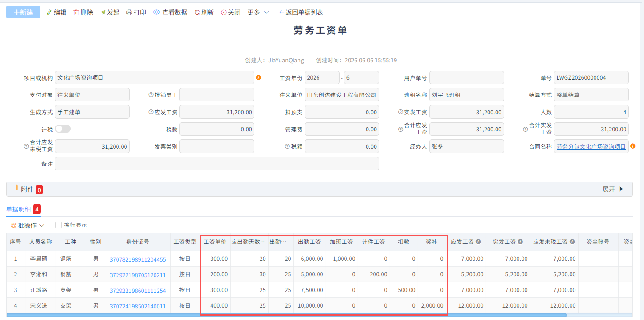The image size is (644, 320).
Task: Click orange info icon beside 项目或机构 field
Action: coord(258,77)
